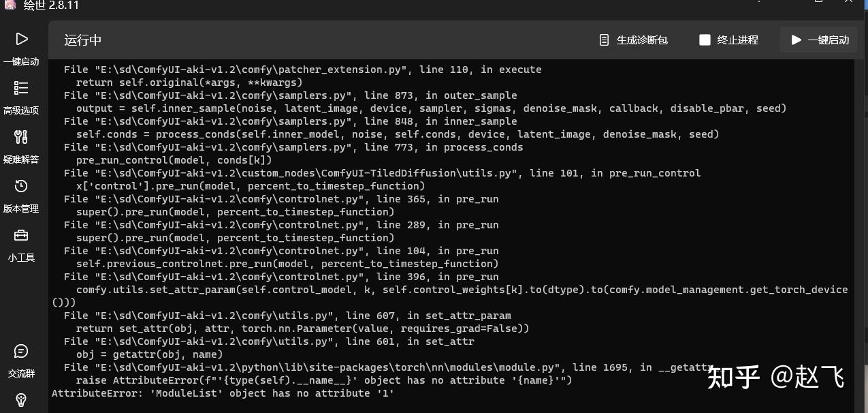
Task: Click the lightbulb icon in the sidebar
Action: [x=21, y=400]
